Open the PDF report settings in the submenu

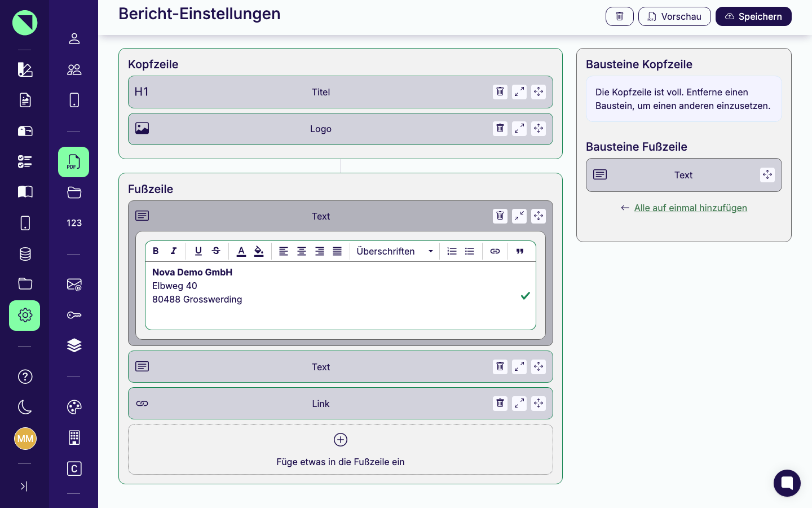coord(74,162)
